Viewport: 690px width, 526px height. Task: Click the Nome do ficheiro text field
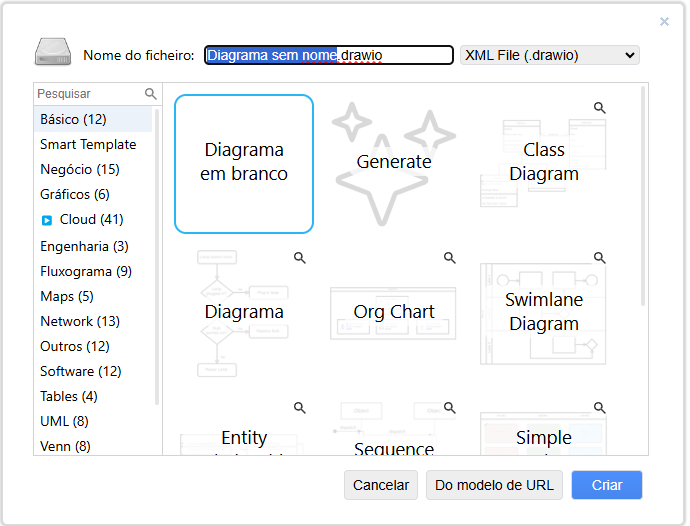328,55
